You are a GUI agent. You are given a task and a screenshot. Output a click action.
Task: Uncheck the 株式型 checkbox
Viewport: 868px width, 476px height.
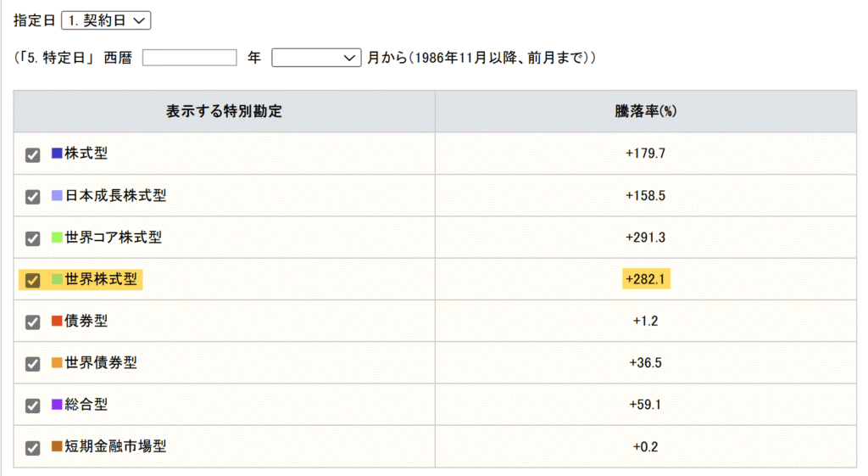pos(33,154)
